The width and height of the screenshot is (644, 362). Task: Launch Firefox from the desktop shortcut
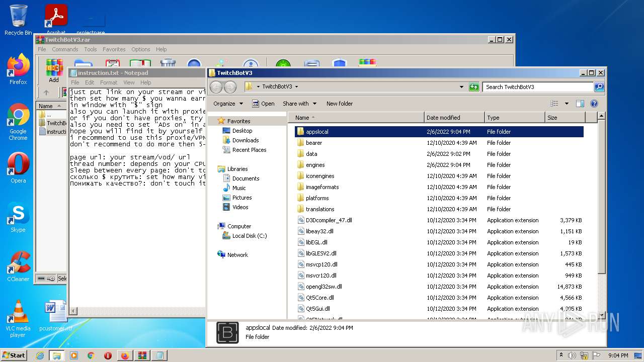pos(18,69)
